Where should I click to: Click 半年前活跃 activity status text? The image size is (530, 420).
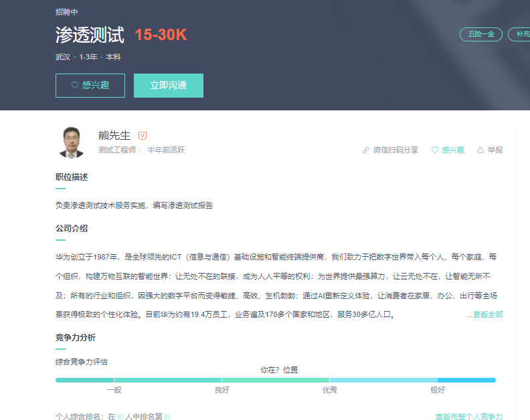point(166,150)
